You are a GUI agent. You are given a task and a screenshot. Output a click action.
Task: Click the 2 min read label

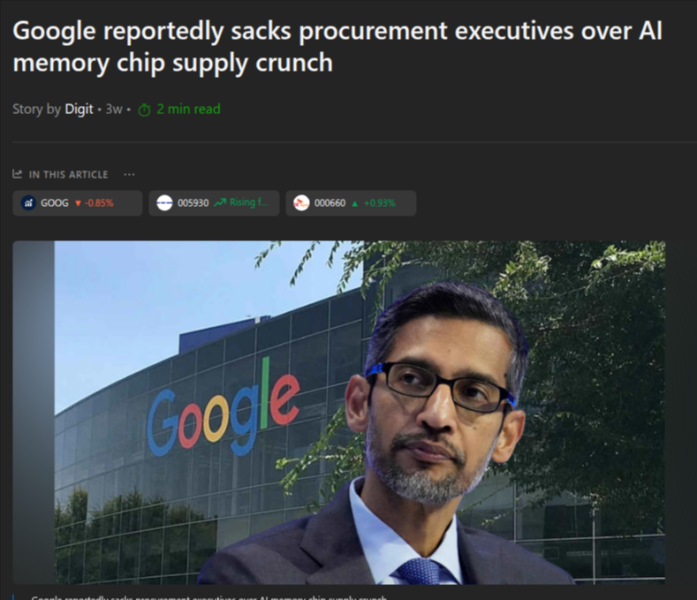pos(188,109)
